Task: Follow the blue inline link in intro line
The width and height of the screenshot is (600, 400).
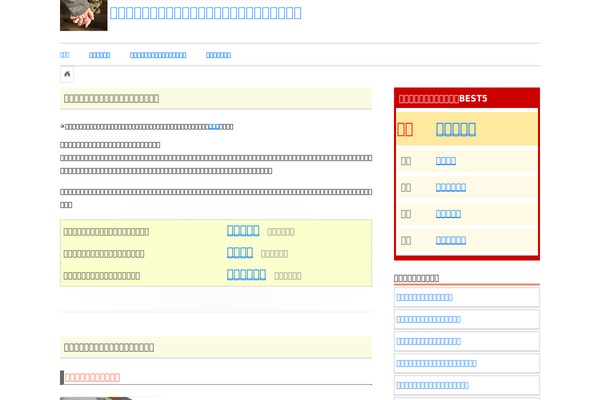Action: tap(214, 127)
